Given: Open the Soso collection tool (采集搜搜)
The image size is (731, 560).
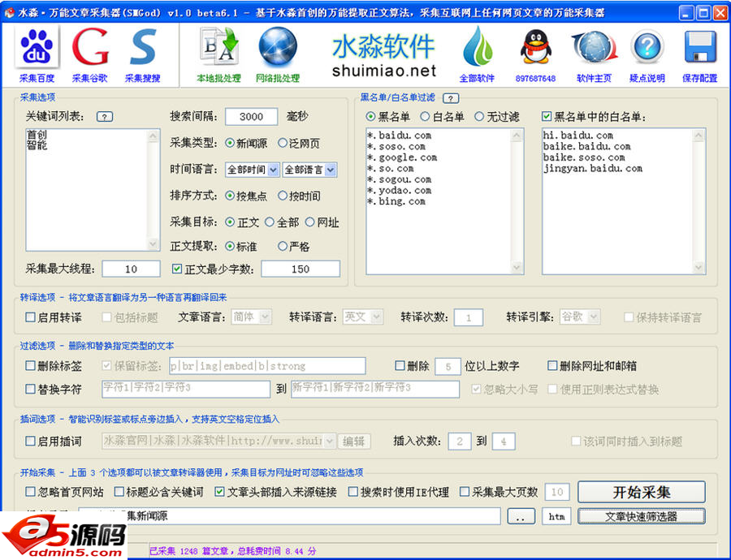Looking at the screenshot, I should [142, 54].
